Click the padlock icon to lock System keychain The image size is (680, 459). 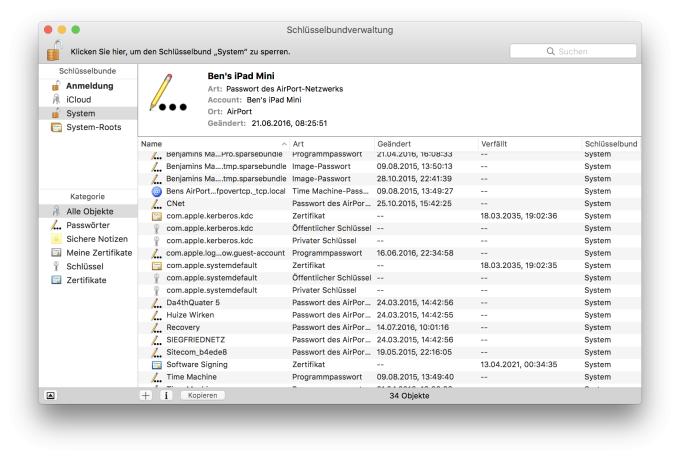54,50
